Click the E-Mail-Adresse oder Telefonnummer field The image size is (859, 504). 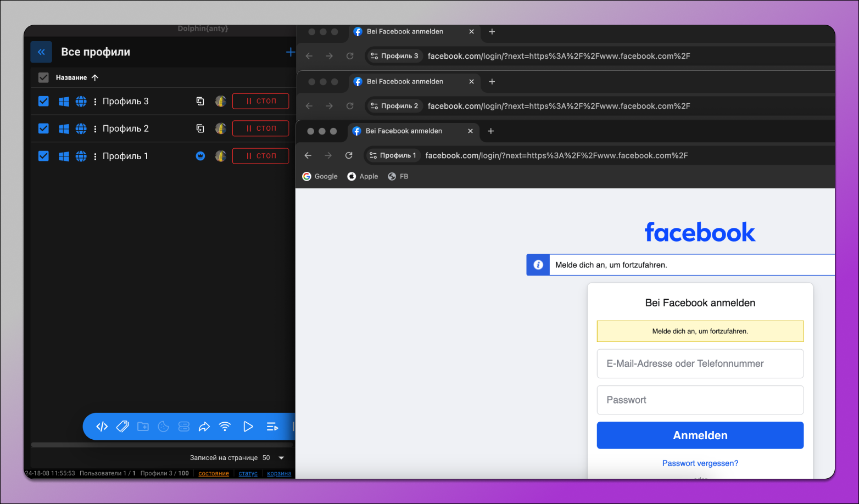[x=700, y=363]
